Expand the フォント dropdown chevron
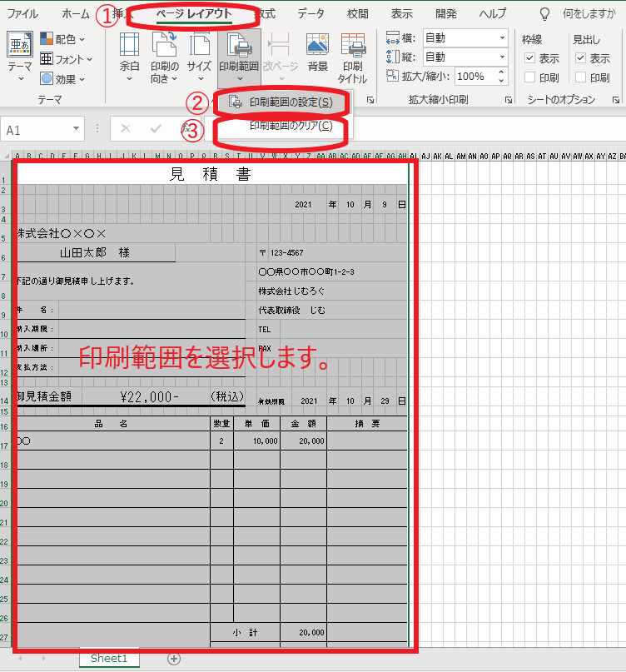Screen dimensions: 626x672 89,59
